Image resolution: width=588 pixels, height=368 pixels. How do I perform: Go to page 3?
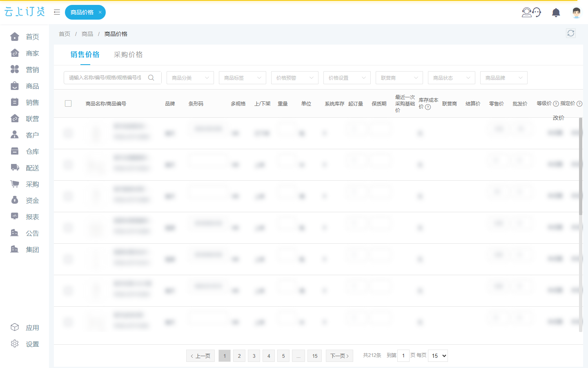(254, 356)
